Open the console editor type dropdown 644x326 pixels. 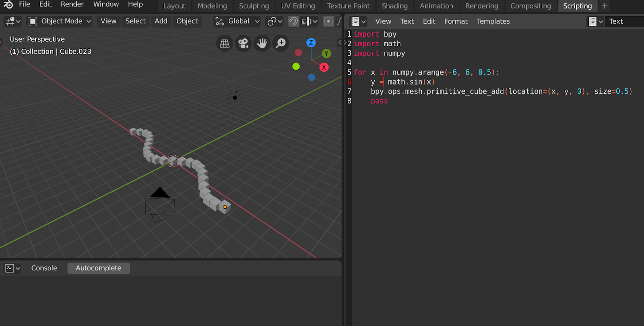[x=12, y=268]
